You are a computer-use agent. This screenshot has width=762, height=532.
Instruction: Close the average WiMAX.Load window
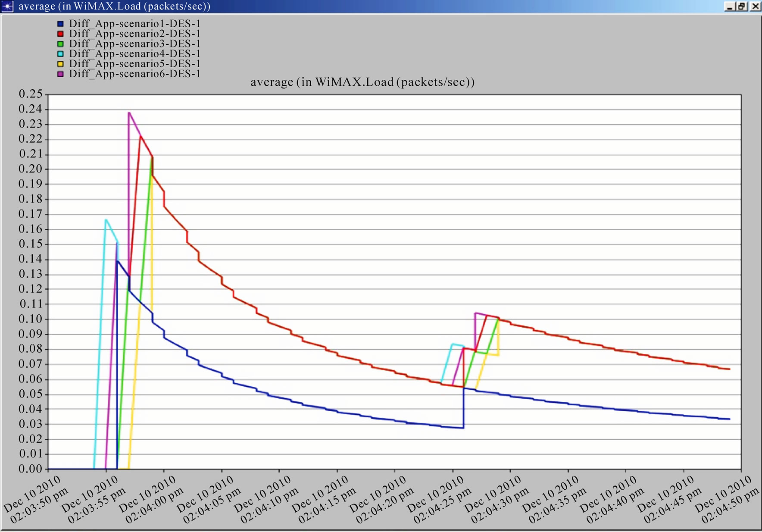755,6
